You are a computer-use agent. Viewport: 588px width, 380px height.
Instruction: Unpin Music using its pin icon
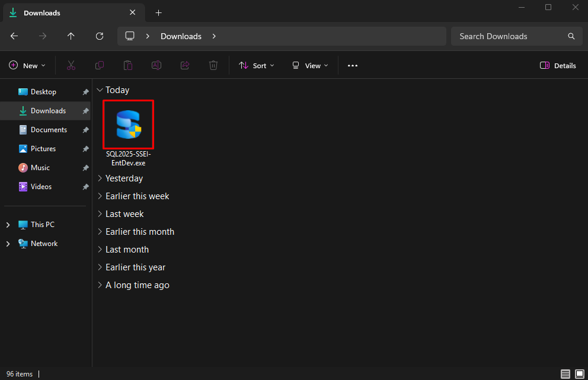pos(85,168)
